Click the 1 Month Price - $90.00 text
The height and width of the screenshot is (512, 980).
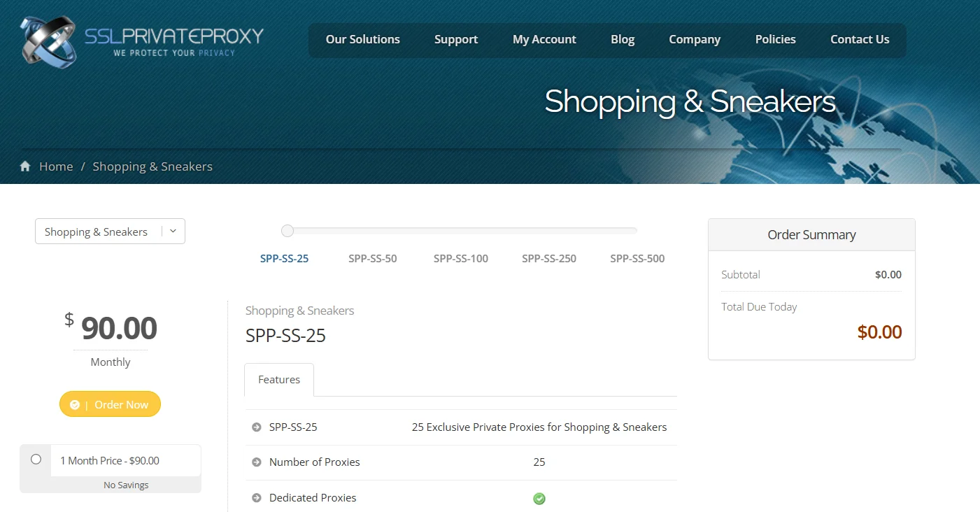110,461
